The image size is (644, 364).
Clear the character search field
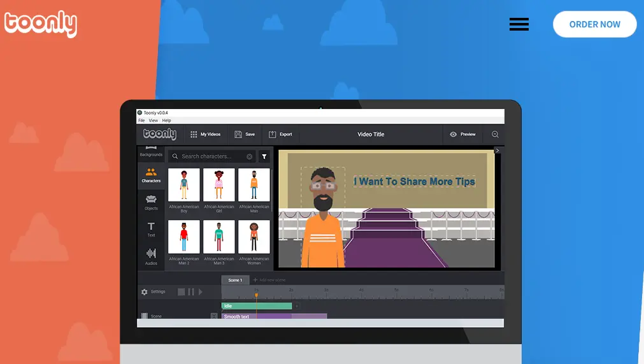(250, 156)
